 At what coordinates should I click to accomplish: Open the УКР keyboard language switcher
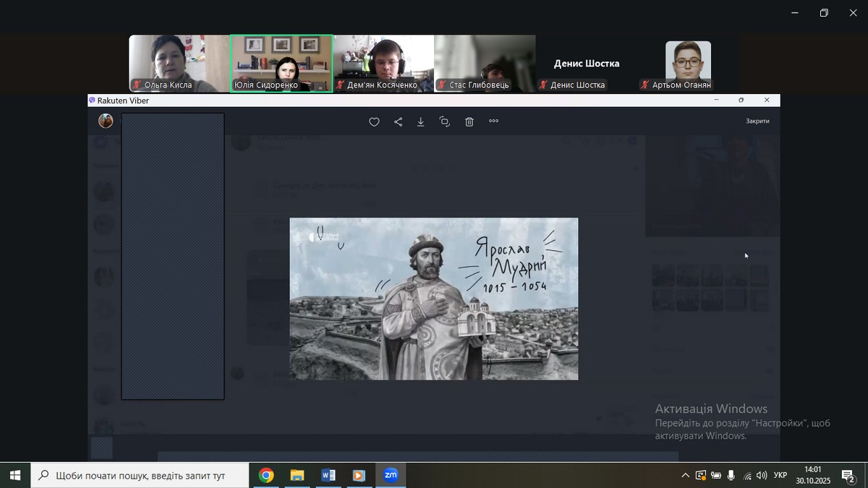(780, 476)
